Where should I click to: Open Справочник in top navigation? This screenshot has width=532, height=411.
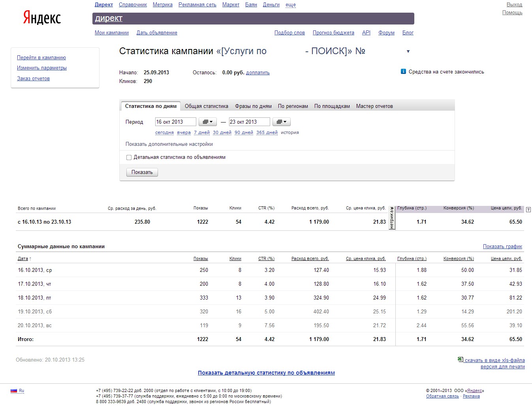click(x=133, y=5)
